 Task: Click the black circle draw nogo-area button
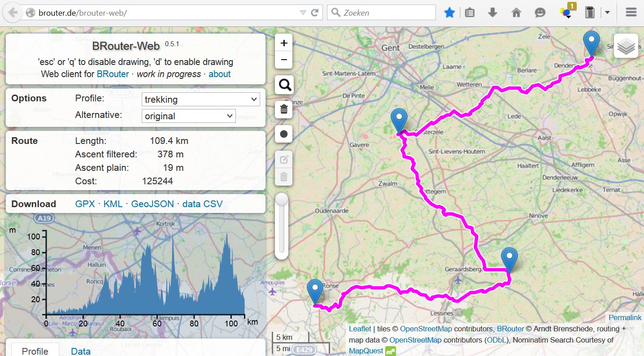[283, 134]
